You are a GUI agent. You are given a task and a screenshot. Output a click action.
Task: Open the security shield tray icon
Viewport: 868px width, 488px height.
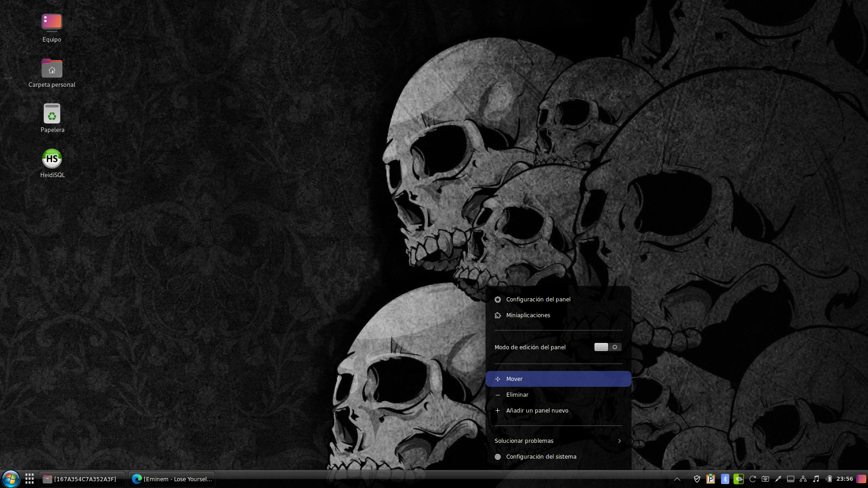697,479
